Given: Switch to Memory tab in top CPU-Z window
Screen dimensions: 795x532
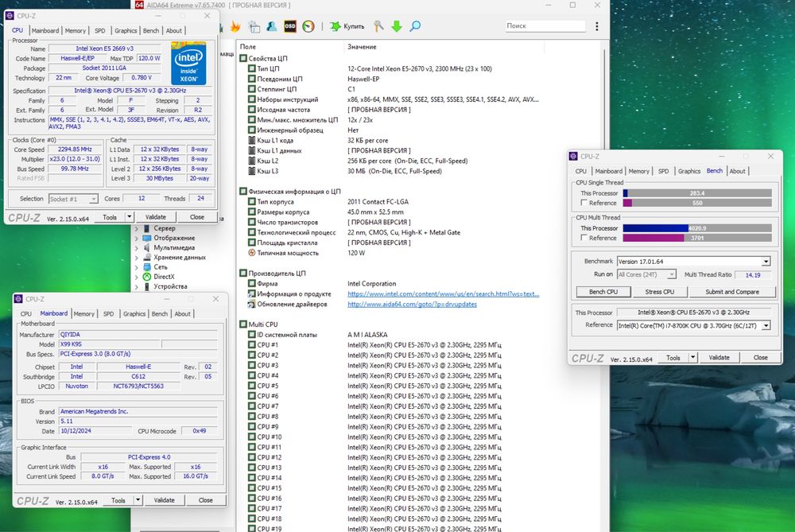Looking at the screenshot, I should (x=75, y=30).
